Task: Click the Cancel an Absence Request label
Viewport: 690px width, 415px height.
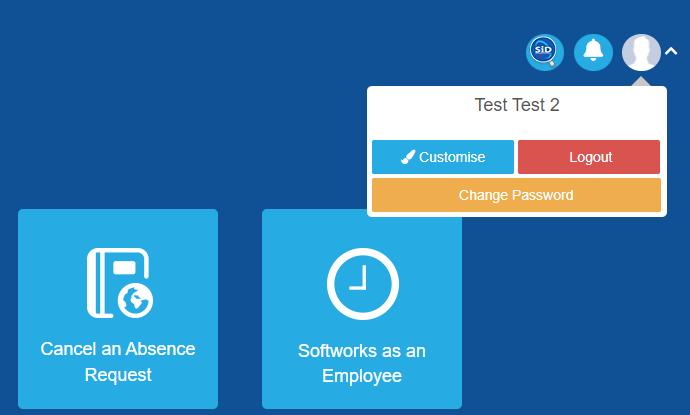Action: coord(118,361)
